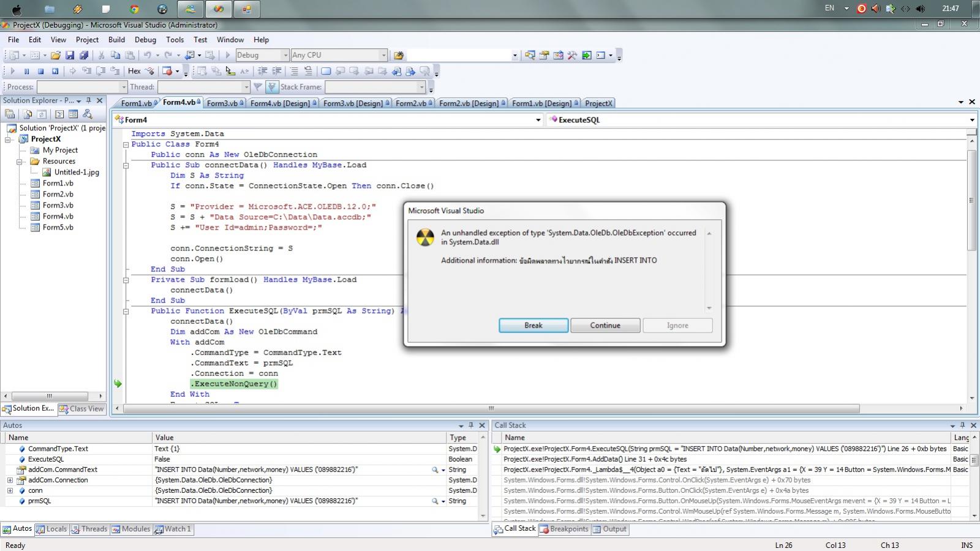Switch to the Class View tab
Viewport: 980px width, 551px height.
click(82, 409)
